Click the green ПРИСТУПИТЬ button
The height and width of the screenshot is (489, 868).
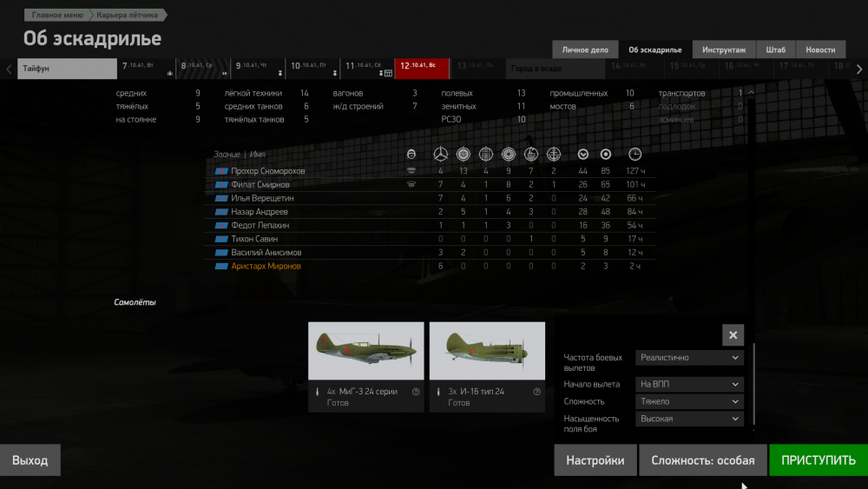pyautogui.click(x=819, y=460)
